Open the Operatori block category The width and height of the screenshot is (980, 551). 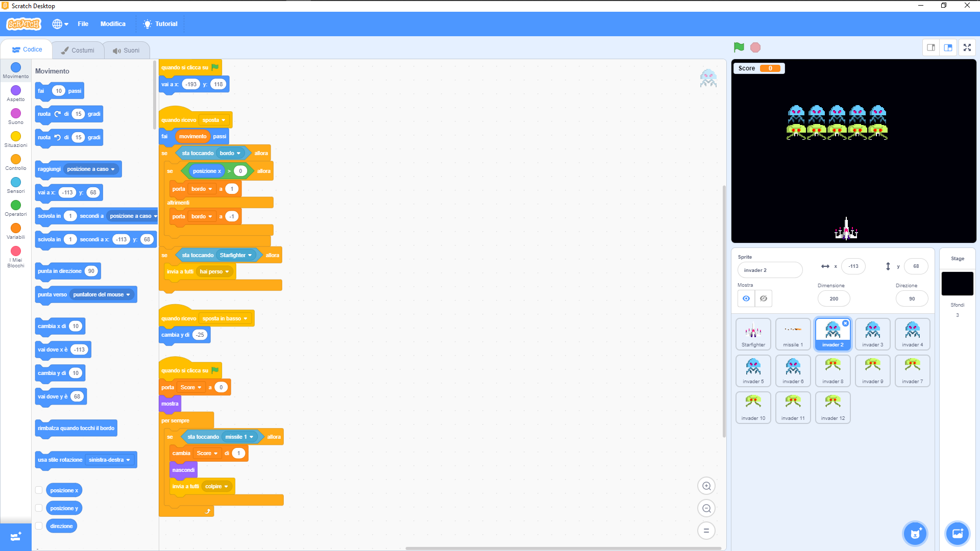point(15,207)
